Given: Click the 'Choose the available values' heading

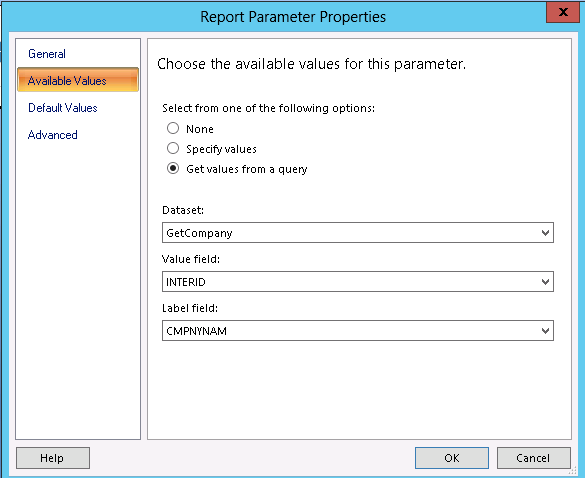Looking at the screenshot, I should 312,64.
